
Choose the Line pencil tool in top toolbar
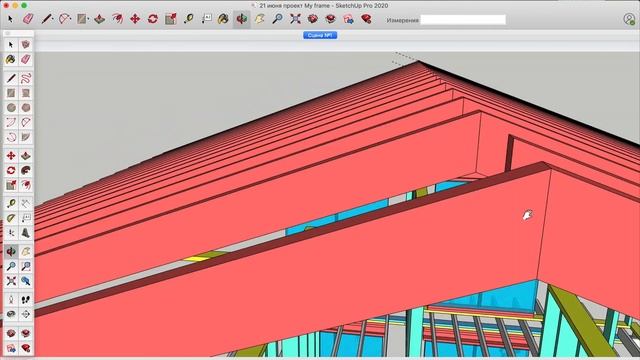coord(46,19)
